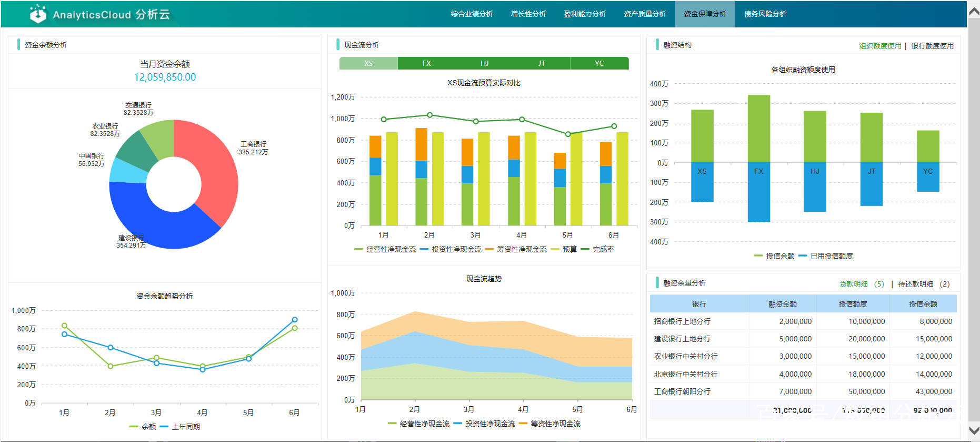This screenshot has width=980, height=442.
Task: Select the 北京银行中关村分行 row name
Action: (x=686, y=374)
